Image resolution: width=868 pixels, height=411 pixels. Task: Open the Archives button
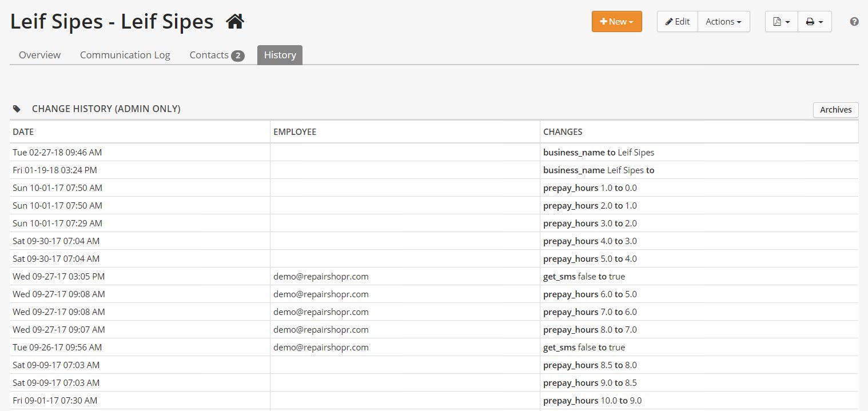point(835,110)
